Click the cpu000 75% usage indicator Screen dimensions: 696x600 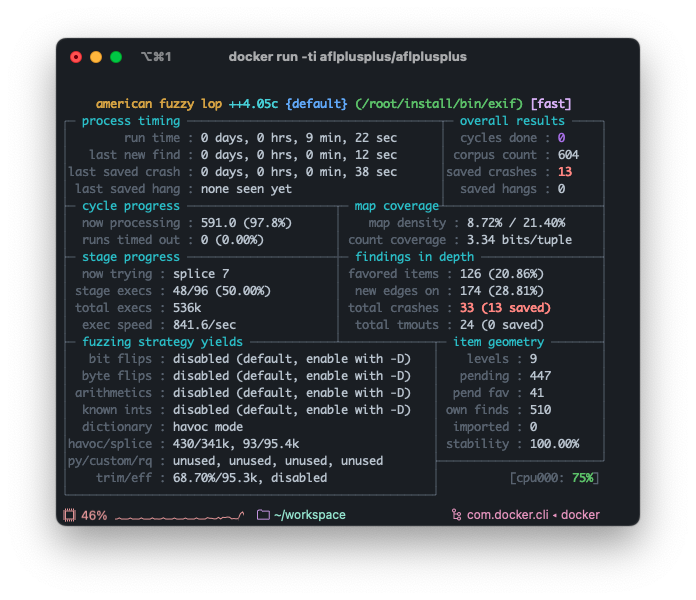554,478
